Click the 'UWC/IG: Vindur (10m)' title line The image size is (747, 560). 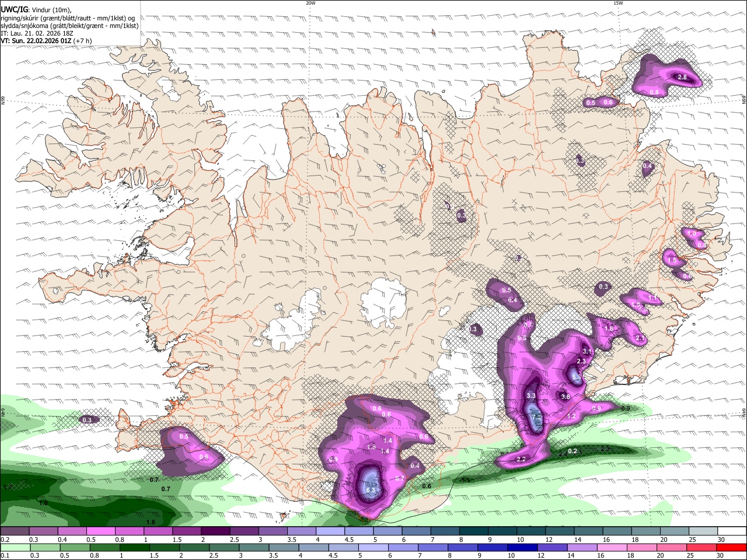click(x=36, y=9)
